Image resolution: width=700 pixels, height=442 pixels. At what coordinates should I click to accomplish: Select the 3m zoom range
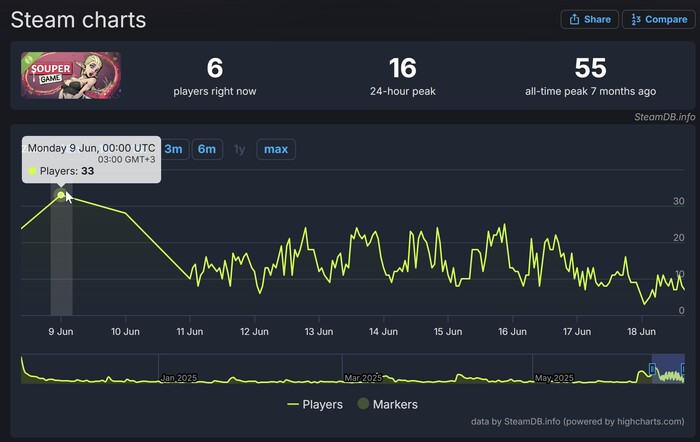click(x=174, y=149)
